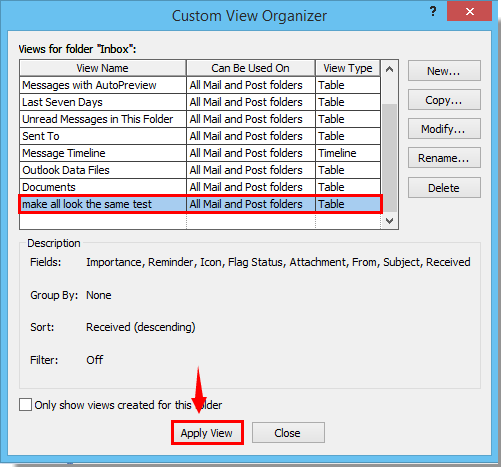
Task: Close the Custom View Organizer dialog
Action: pos(470,12)
